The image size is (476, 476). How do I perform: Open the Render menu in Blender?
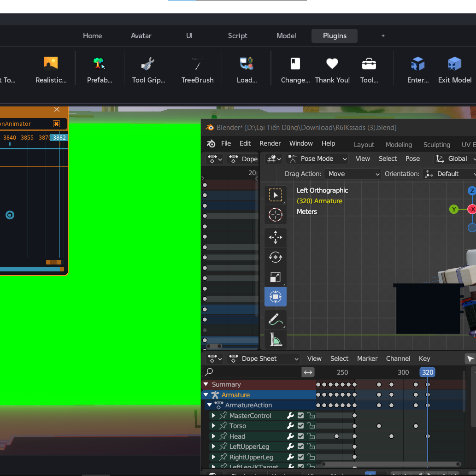coord(270,143)
